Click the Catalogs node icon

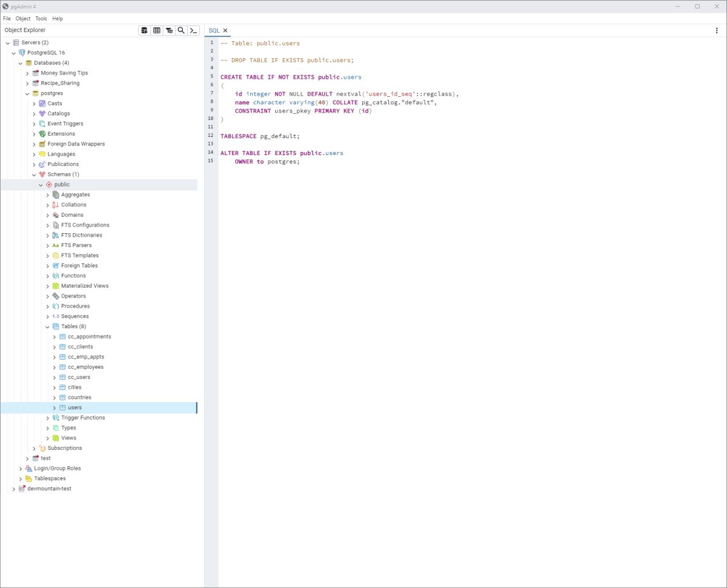point(42,113)
